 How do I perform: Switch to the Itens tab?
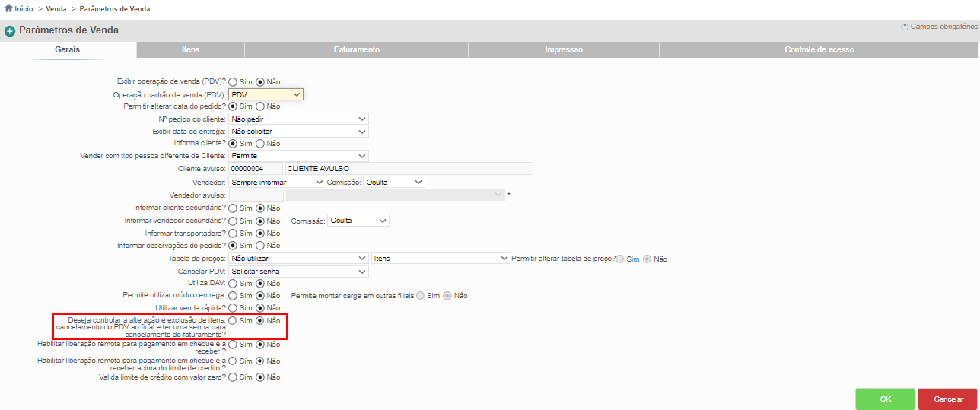tap(190, 49)
